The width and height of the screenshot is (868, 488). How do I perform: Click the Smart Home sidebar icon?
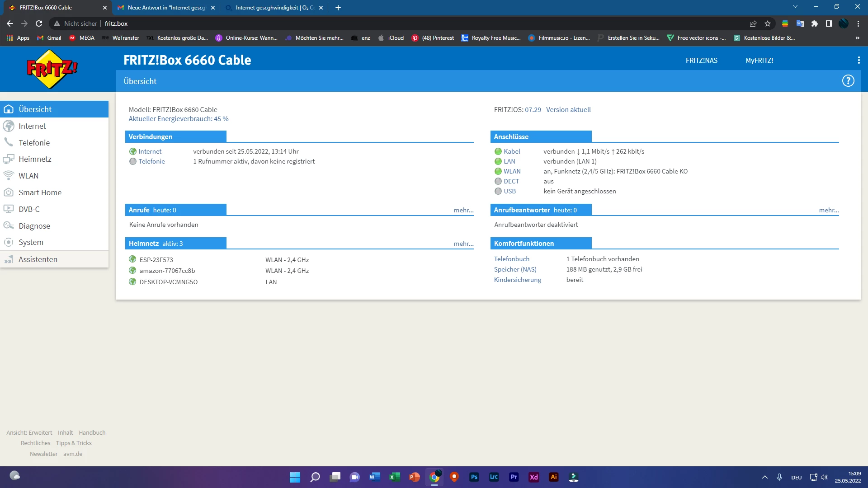pyautogui.click(x=9, y=192)
